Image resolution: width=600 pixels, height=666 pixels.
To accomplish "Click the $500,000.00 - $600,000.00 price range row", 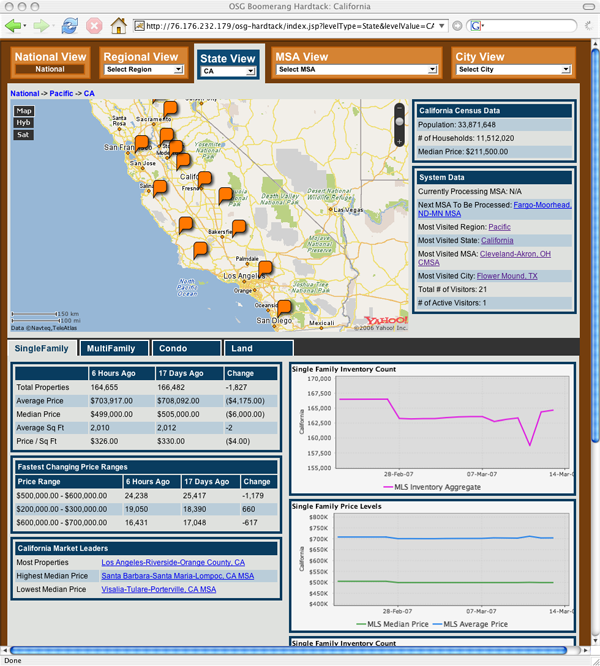I will point(146,496).
